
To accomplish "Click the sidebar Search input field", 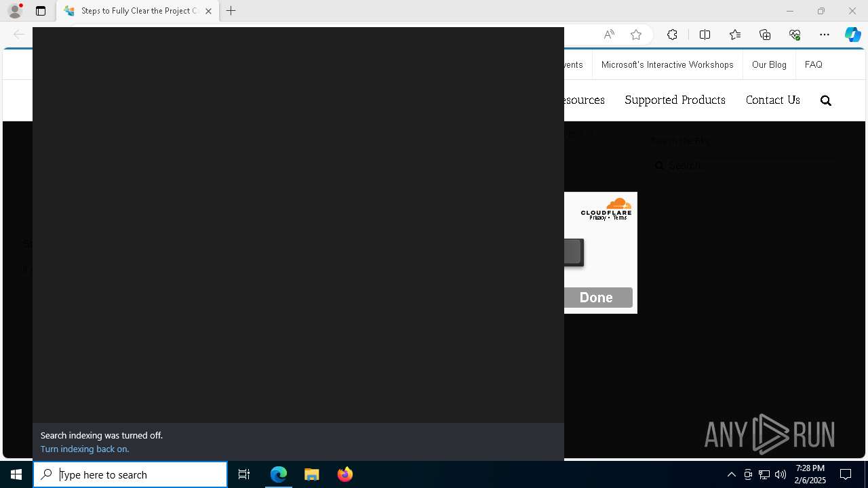I will (743, 165).
